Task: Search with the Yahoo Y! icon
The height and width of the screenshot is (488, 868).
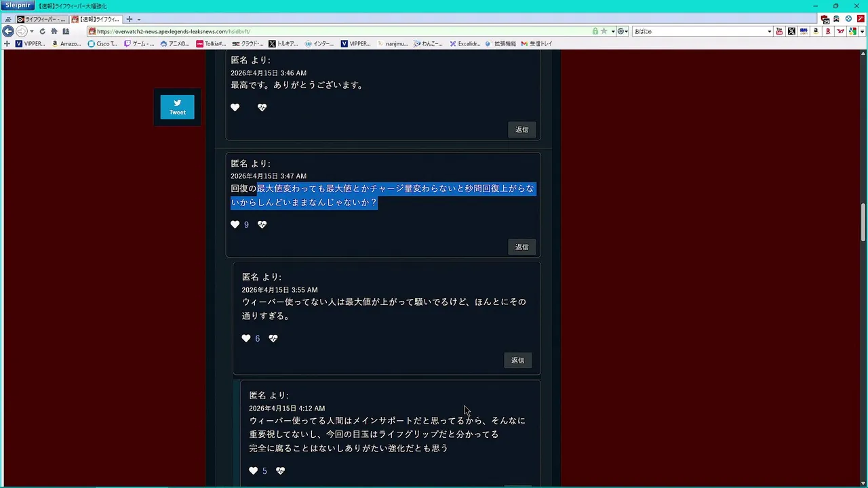Action: click(841, 31)
